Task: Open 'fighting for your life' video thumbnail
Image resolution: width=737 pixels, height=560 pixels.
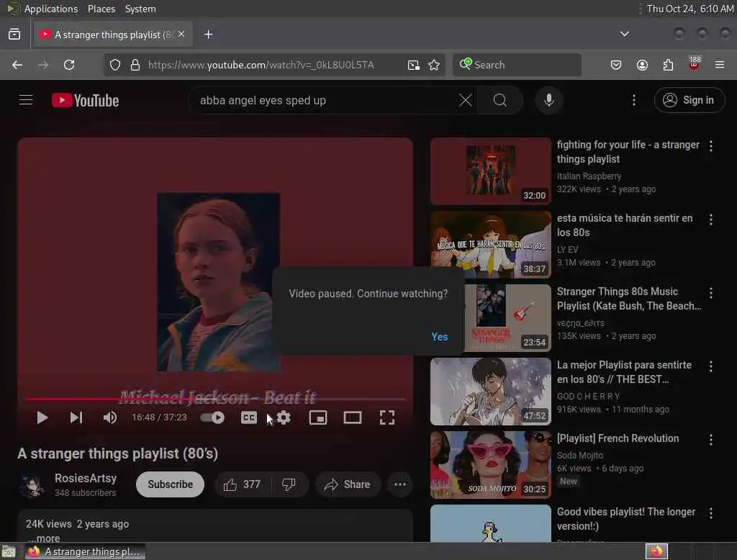Action: click(491, 171)
